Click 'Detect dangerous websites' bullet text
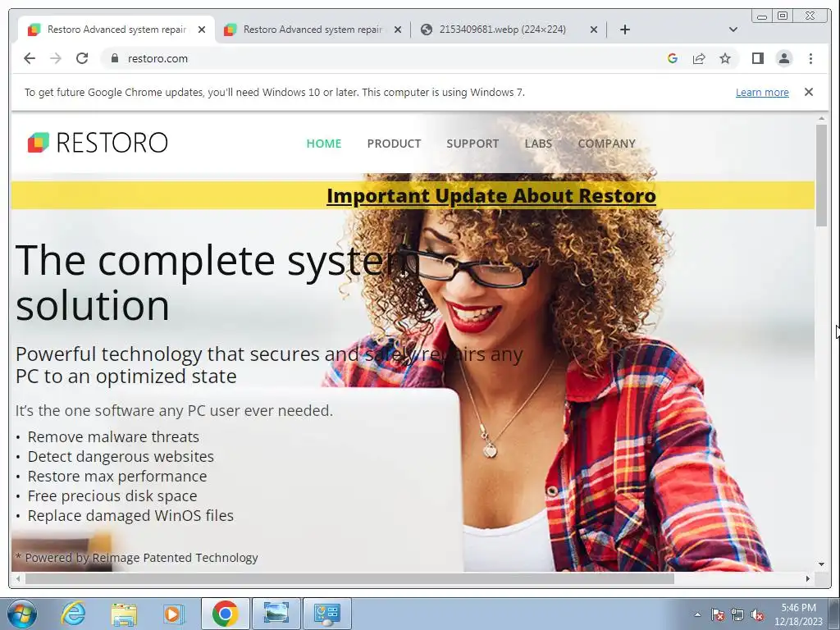The width and height of the screenshot is (840, 630). click(x=121, y=456)
